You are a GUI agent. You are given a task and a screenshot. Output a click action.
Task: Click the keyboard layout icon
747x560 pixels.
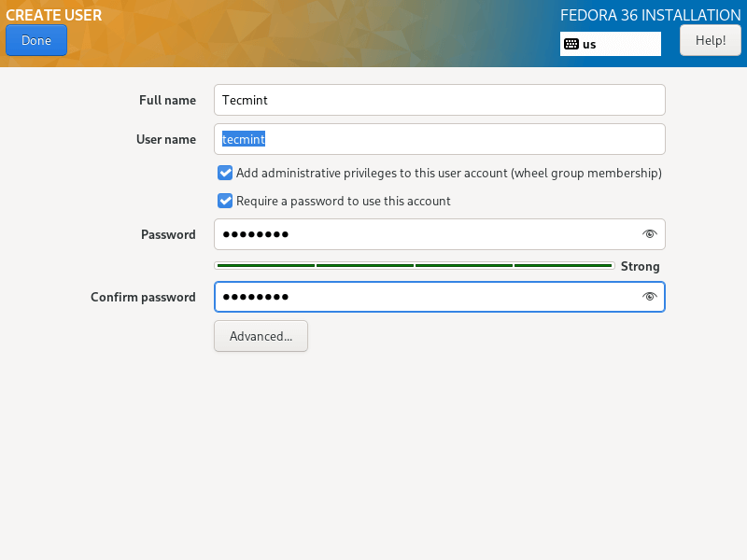tap(571, 44)
